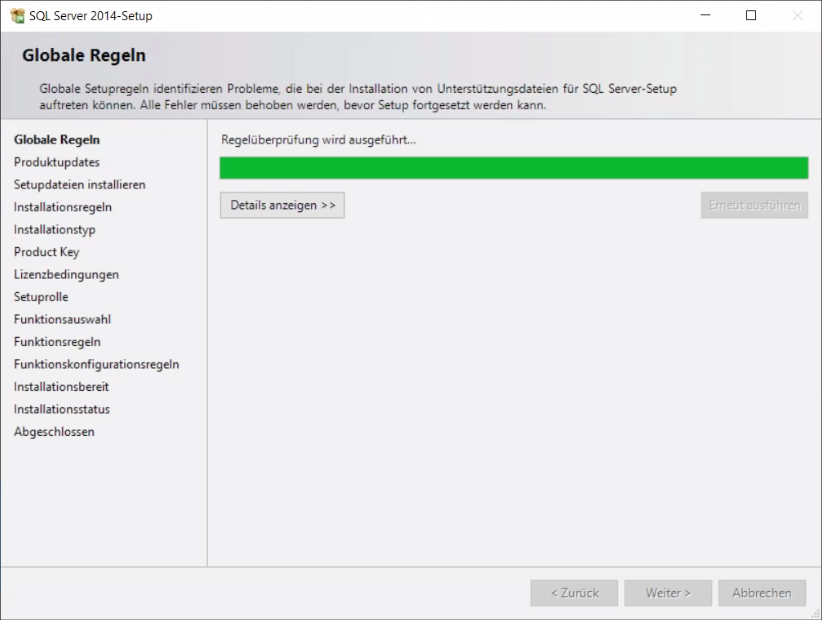Select Produktupdates step in sidebar
Viewport: 822px width, 620px height.
57,162
